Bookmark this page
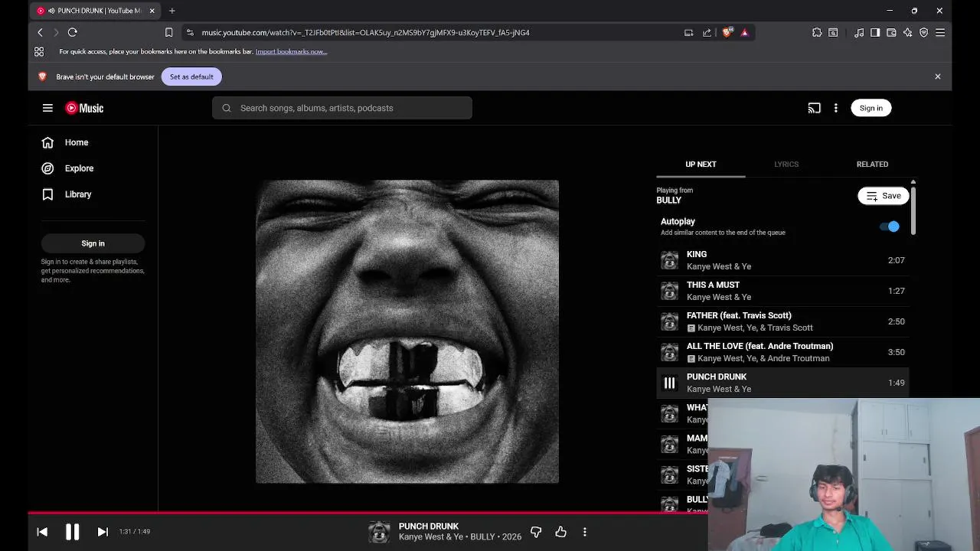 tap(168, 32)
